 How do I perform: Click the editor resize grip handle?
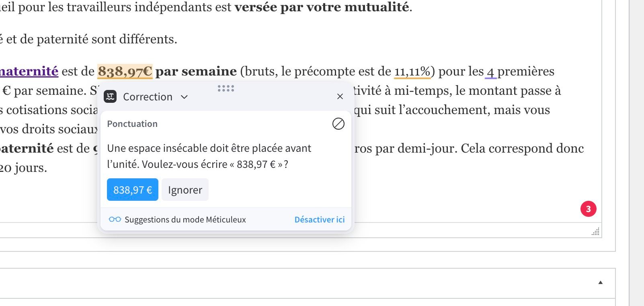(596, 232)
